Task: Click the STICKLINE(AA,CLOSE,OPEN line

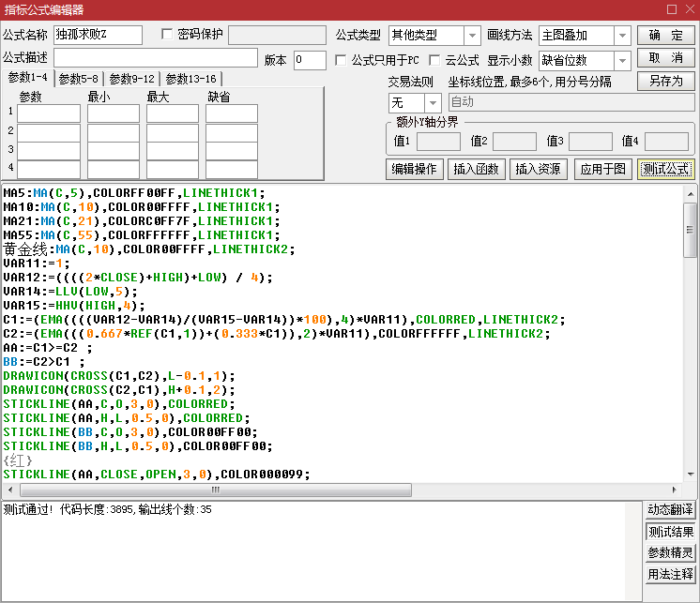Action: click(157, 475)
